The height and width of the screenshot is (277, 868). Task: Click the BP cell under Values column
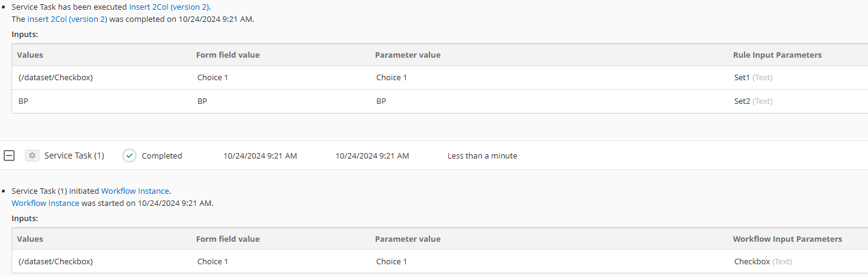[x=23, y=101]
